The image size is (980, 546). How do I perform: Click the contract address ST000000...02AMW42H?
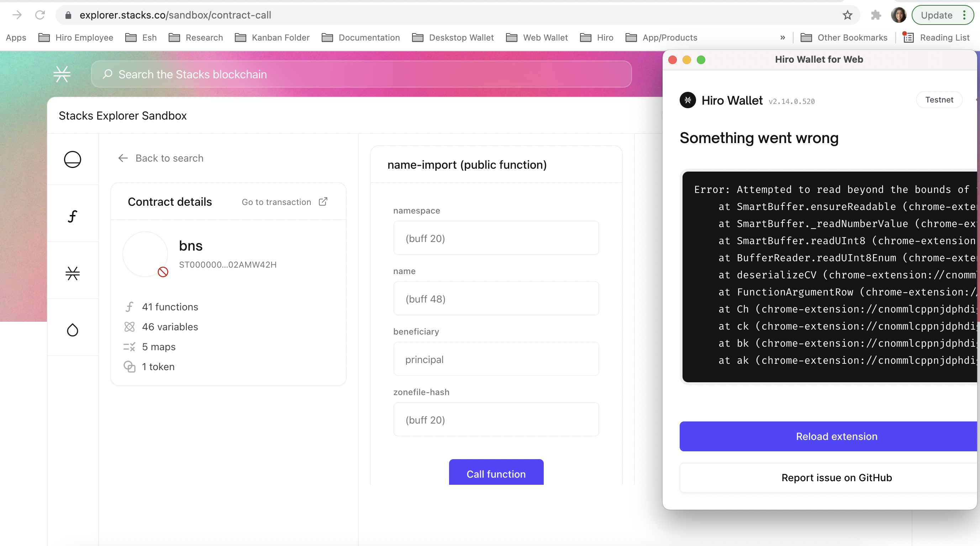point(228,264)
